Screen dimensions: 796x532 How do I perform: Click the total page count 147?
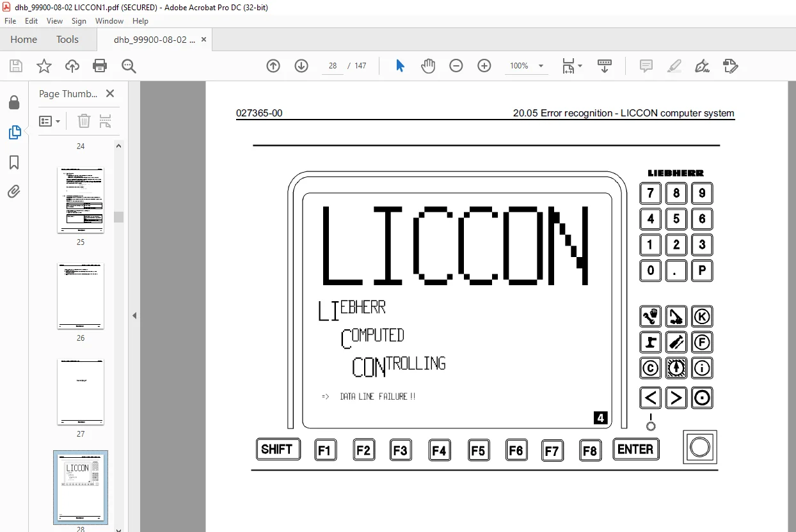click(360, 66)
